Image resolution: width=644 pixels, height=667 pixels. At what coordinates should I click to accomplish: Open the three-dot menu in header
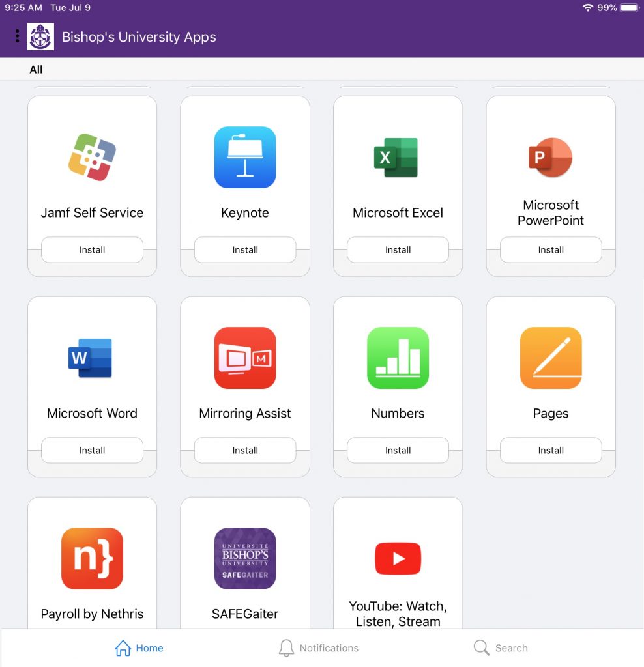tap(17, 36)
